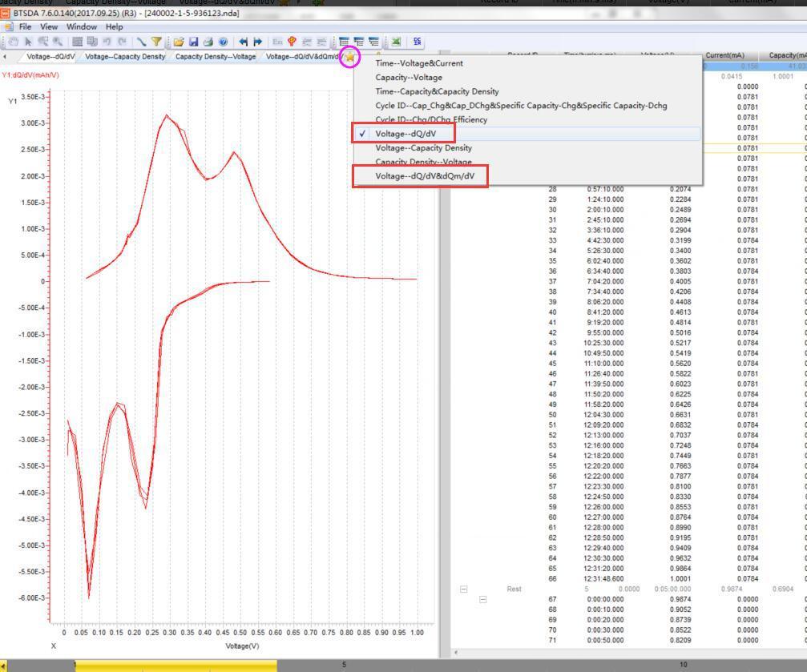The height and width of the screenshot is (672, 807).
Task: Open the Help menu
Action: point(115,26)
